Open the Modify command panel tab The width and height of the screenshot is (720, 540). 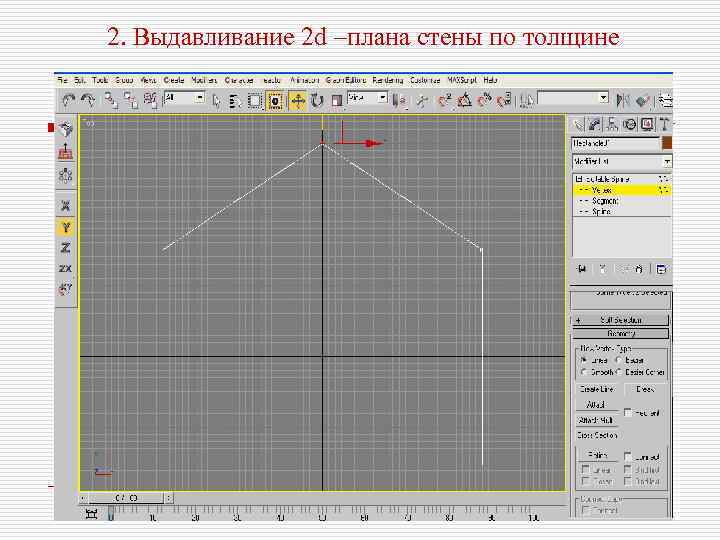tap(595, 124)
